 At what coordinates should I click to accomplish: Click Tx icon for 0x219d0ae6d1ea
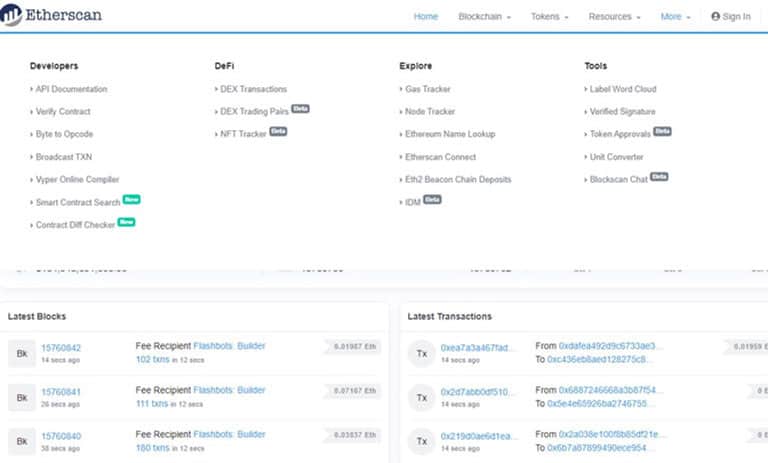pyautogui.click(x=422, y=441)
